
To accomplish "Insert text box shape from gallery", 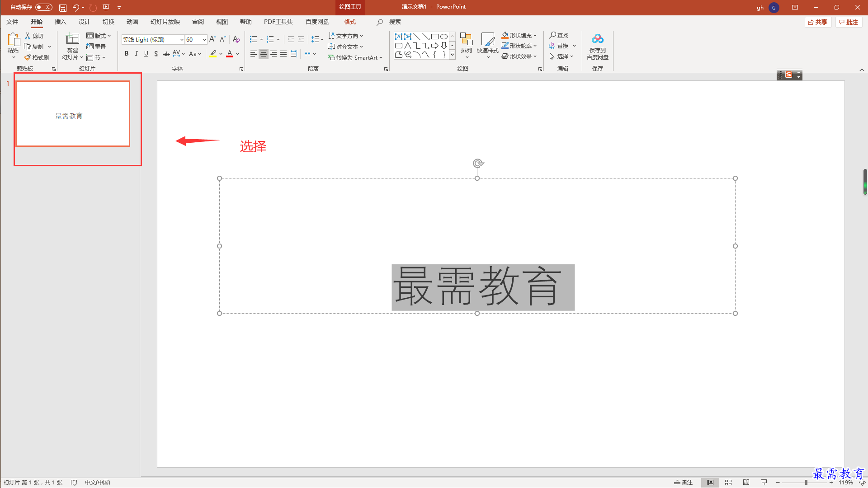I will [x=399, y=37].
